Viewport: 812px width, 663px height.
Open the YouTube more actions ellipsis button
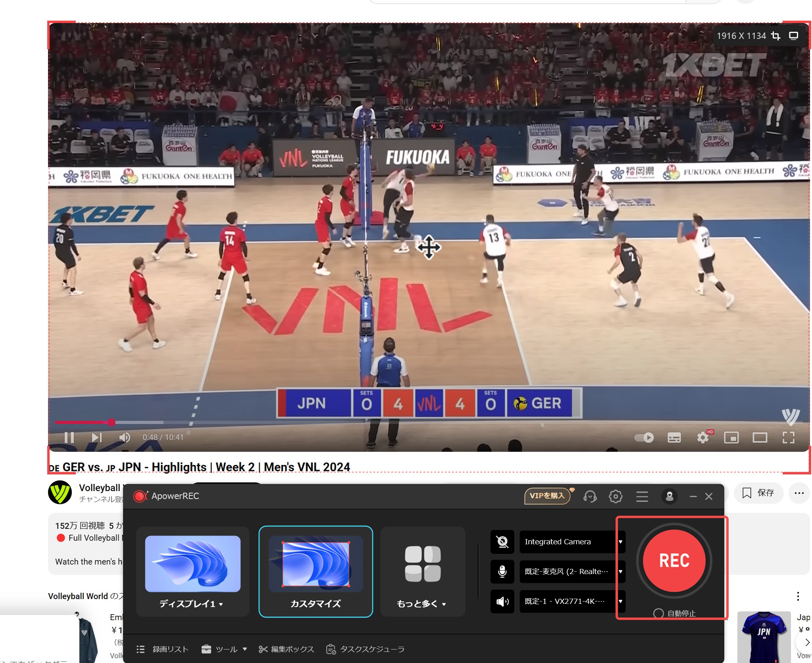(x=799, y=493)
